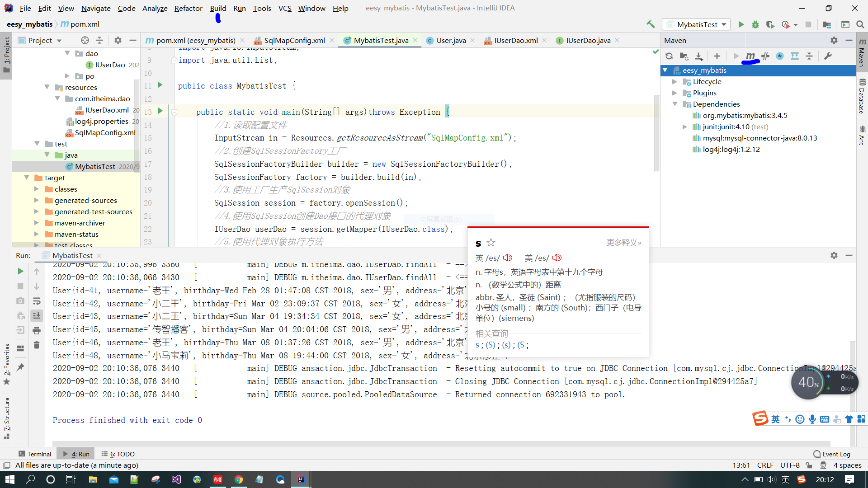Expand Lifecycle node in Maven panel
Viewport: 868px width, 488px height.
coord(675,82)
